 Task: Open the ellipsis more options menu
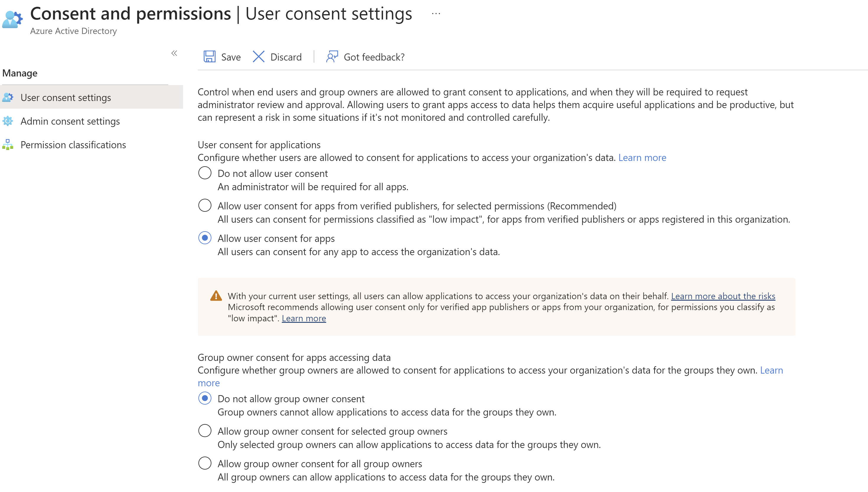click(x=436, y=14)
